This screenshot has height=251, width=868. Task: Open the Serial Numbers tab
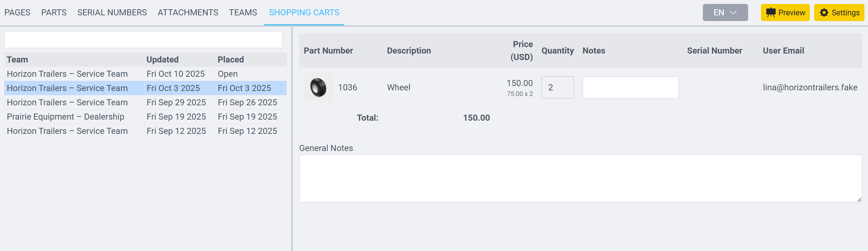coord(112,12)
